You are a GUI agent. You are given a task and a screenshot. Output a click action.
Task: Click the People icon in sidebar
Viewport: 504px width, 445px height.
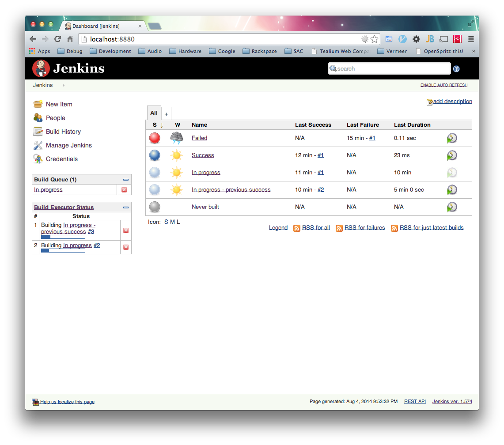(38, 117)
